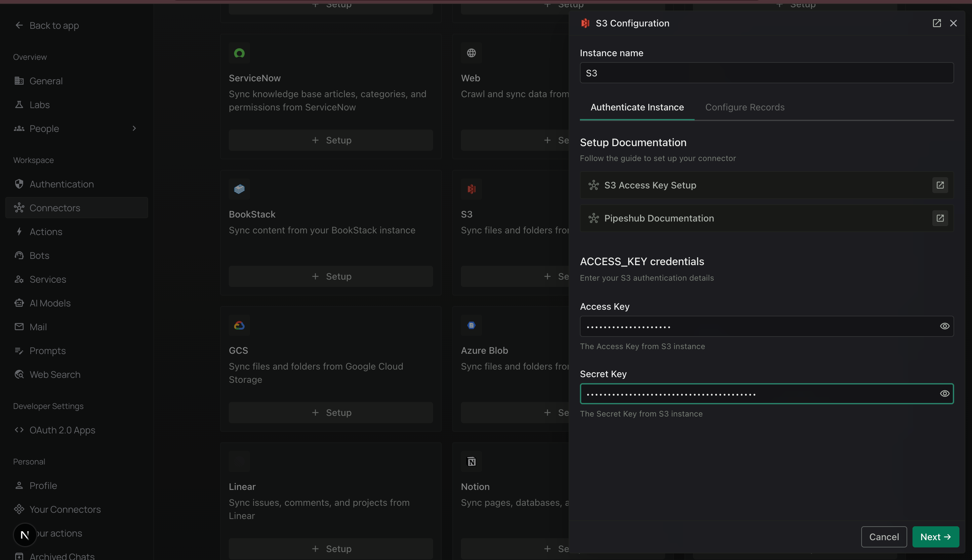Click the Authentication shield icon
The image size is (972, 560).
[x=19, y=184]
